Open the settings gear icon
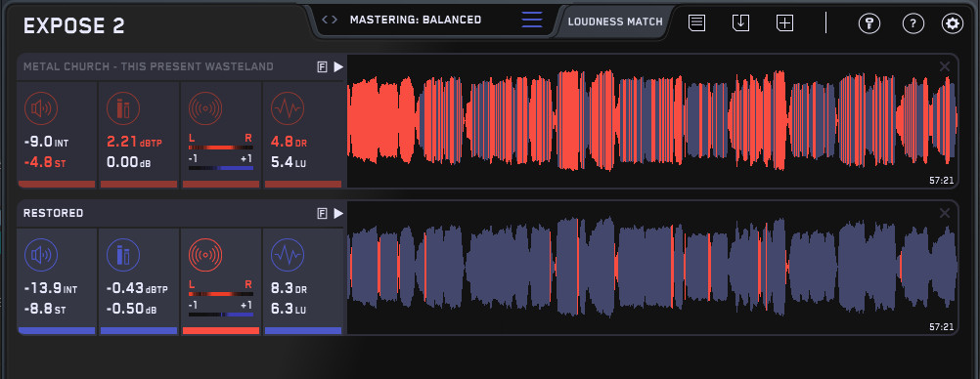This screenshot has height=379, width=980. (x=953, y=23)
